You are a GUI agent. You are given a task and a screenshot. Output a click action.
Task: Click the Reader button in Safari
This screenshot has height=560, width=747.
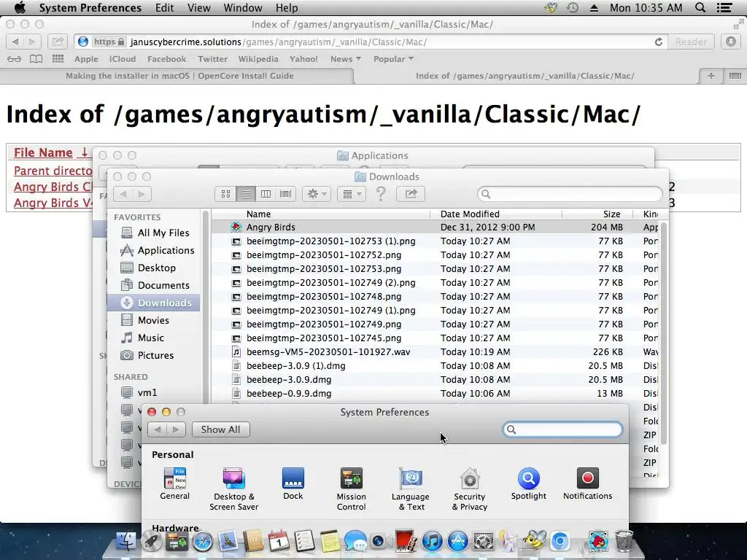[x=691, y=42]
